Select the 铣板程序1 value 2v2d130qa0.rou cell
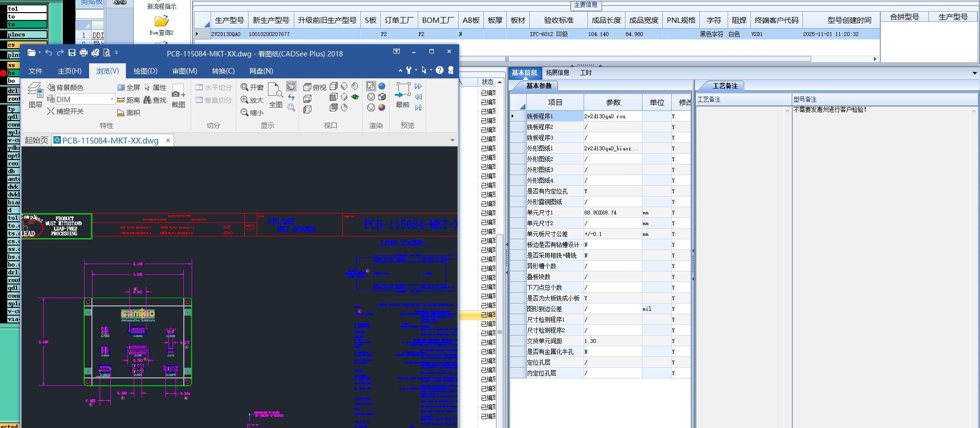The image size is (980, 428). click(x=613, y=116)
